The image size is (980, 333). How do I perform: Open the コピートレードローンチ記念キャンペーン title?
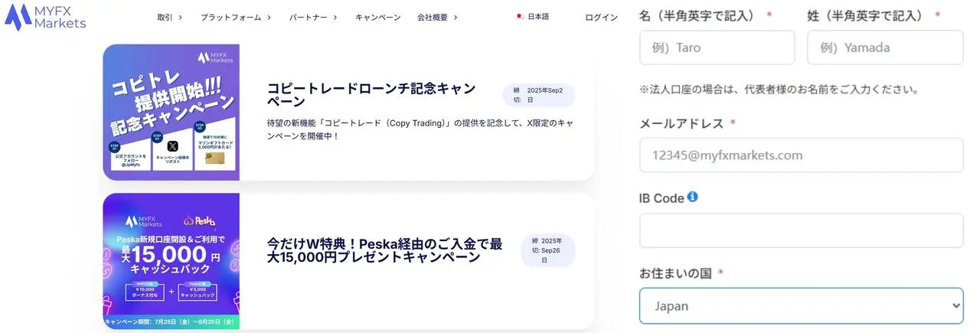371,94
